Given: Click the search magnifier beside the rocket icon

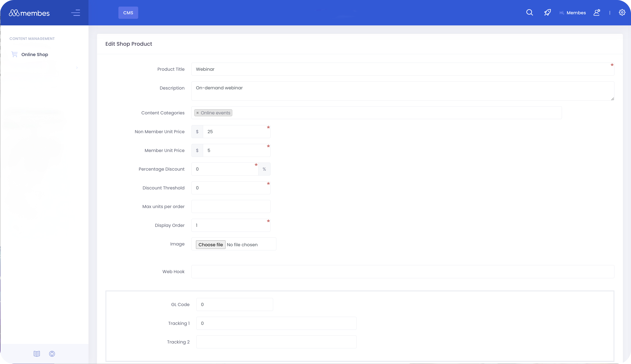Looking at the screenshot, I should point(530,12).
